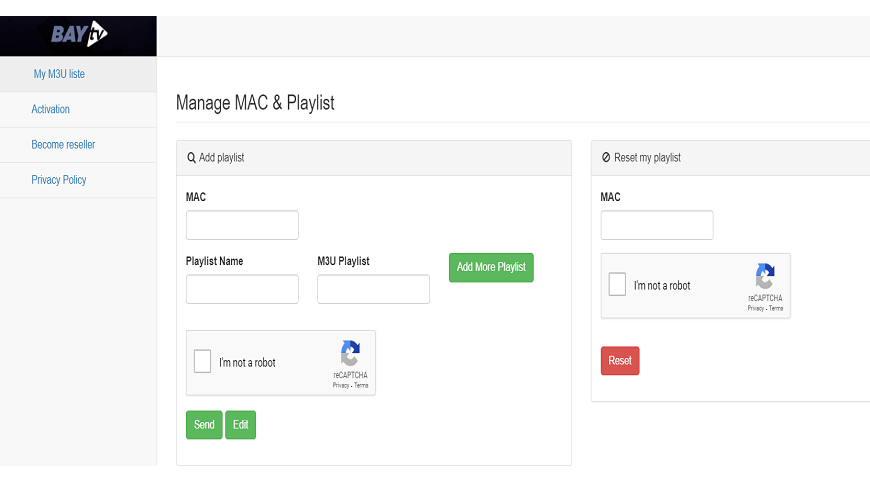
Task: Click the green Edit button
Action: coord(240,425)
